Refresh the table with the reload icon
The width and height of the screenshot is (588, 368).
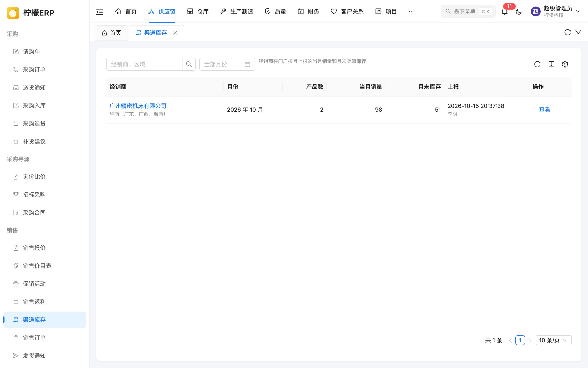coord(537,64)
